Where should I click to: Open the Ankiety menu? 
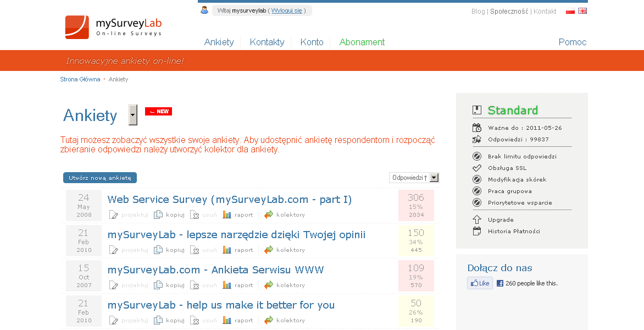click(x=219, y=42)
